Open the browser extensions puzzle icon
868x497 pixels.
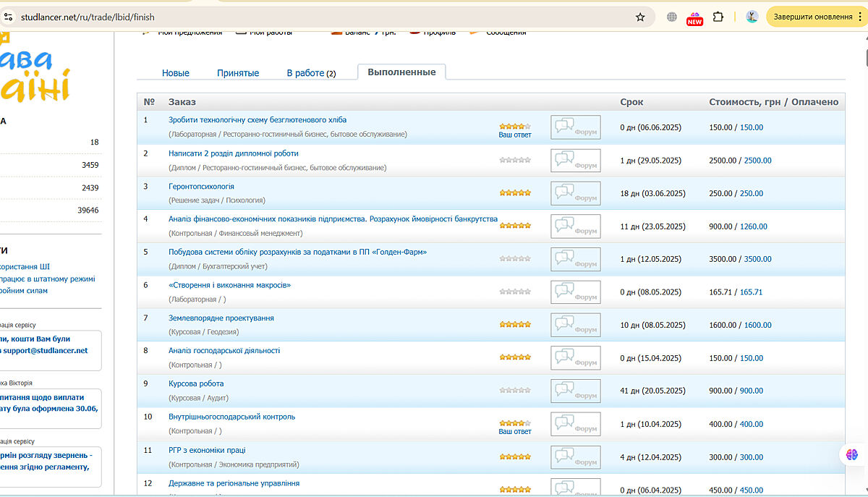(x=718, y=17)
